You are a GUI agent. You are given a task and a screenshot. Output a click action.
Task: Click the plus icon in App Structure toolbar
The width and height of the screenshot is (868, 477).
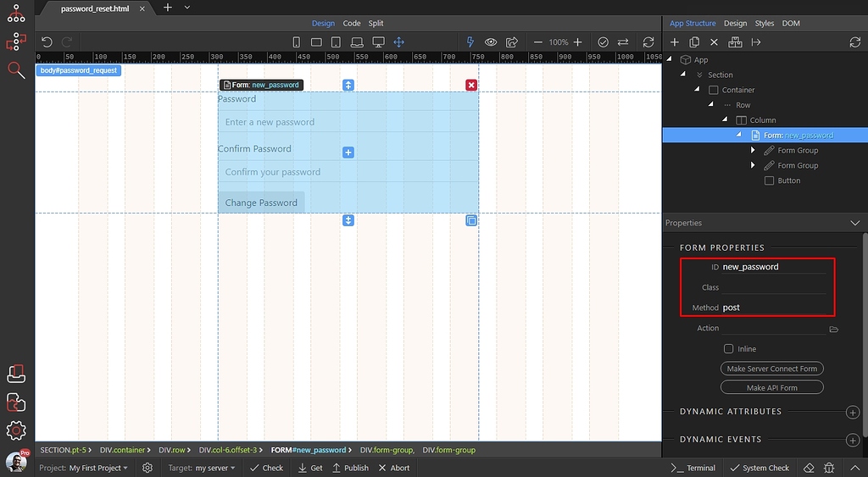(x=675, y=42)
